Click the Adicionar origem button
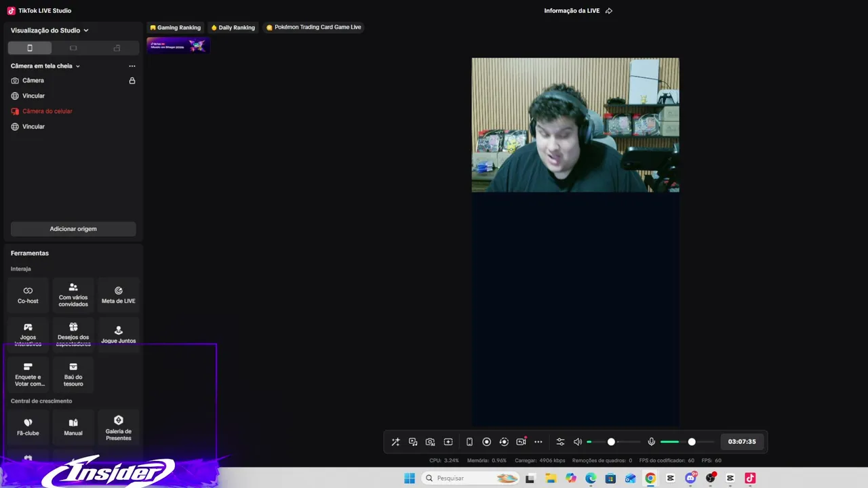The width and height of the screenshot is (868, 488). tap(73, 229)
